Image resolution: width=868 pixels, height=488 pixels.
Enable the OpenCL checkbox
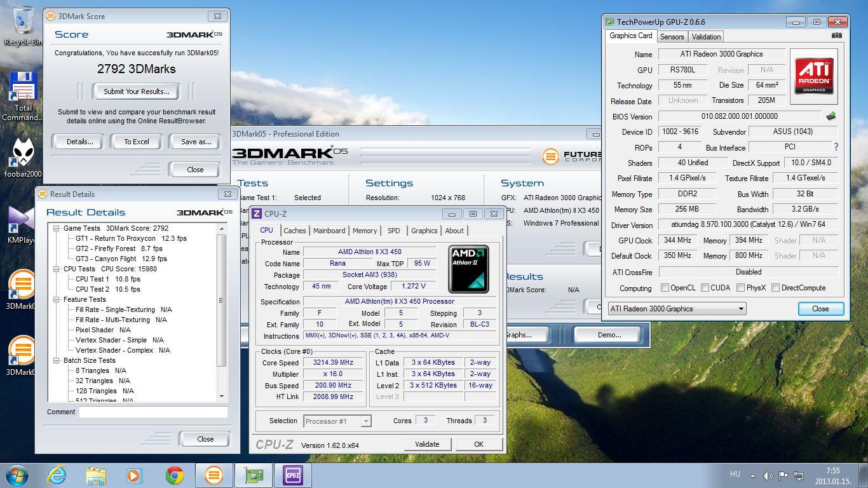click(x=665, y=288)
